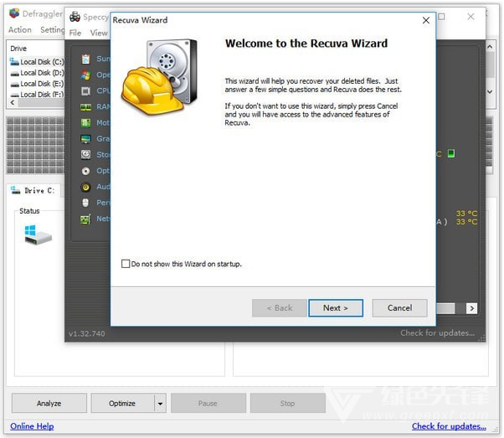The width and height of the screenshot is (504, 438).
Task: Open the Online Help link
Action: click(x=32, y=426)
